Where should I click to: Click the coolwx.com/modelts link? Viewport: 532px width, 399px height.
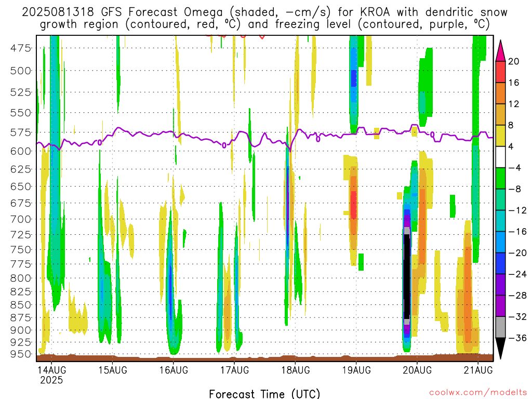click(x=478, y=393)
